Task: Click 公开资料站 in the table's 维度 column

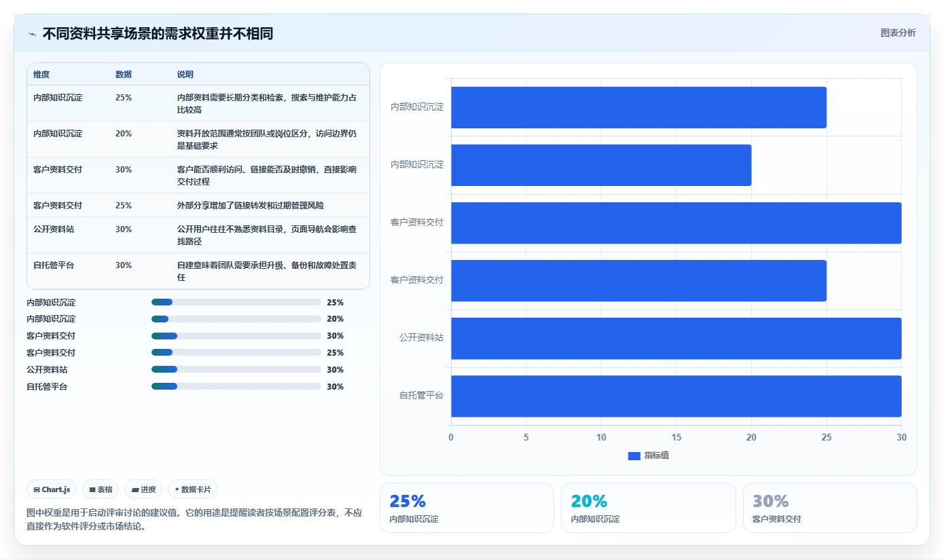Action: point(54,229)
